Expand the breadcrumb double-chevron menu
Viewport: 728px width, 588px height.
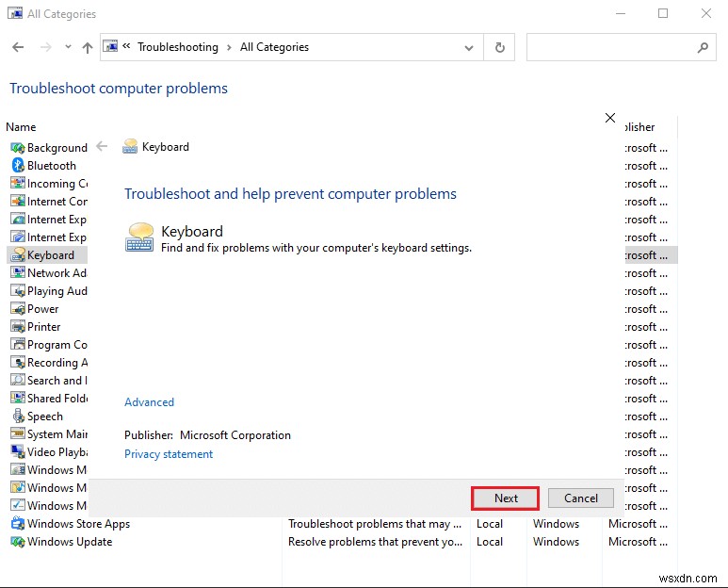point(126,46)
